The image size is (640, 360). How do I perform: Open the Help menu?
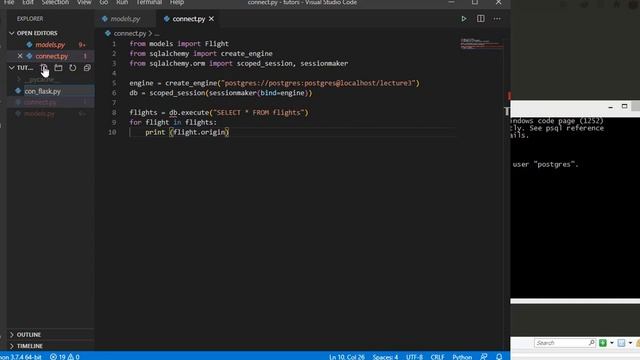[177, 2]
